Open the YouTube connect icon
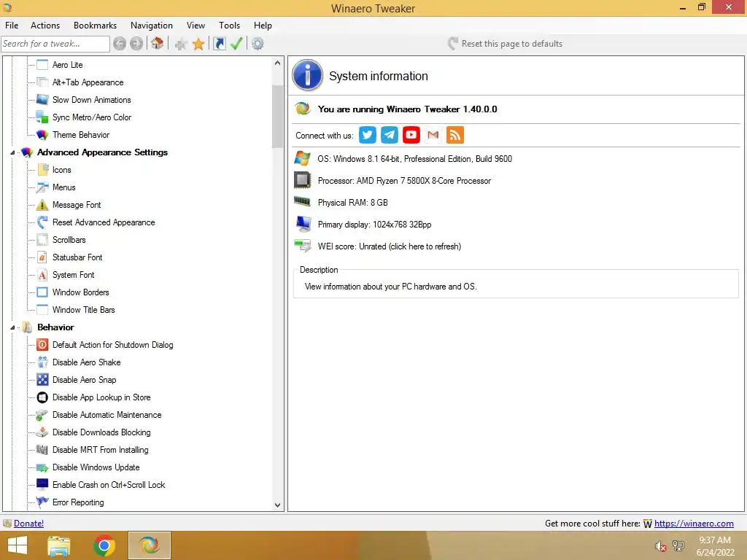Viewport: 747px width, 560px height. click(x=411, y=135)
